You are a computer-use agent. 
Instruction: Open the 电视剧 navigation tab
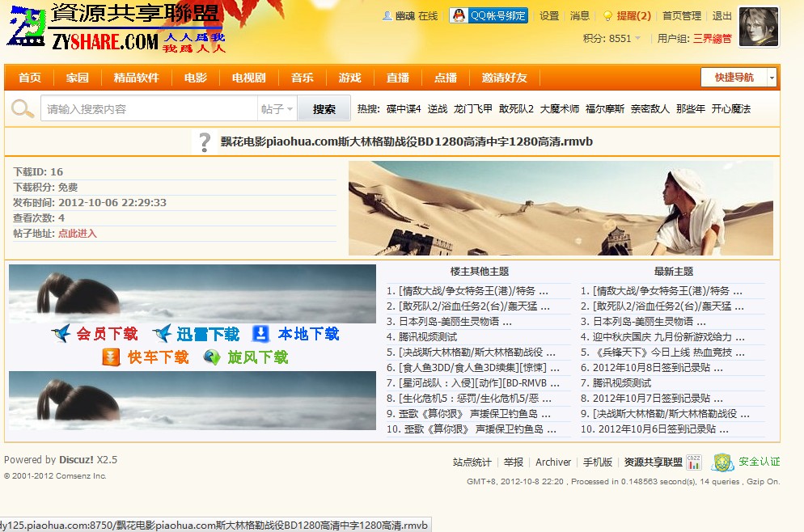(248, 78)
